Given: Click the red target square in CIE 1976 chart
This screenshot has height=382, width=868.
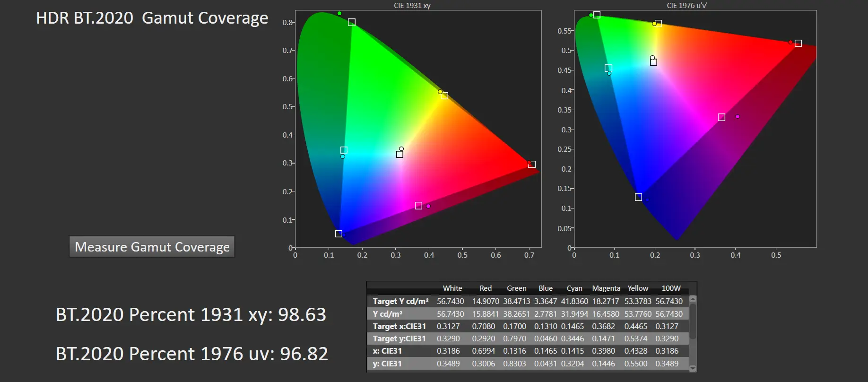Looking at the screenshot, I should click(x=798, y=43).
